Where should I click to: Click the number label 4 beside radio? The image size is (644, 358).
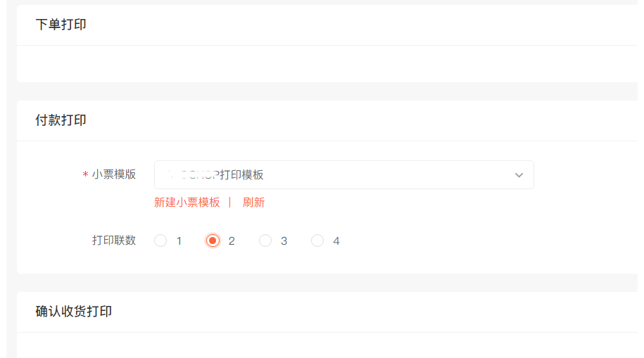tap(336, 241)
